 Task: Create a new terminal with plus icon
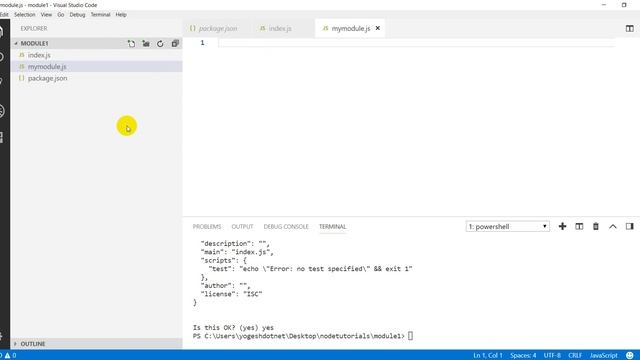click(x=562, y=226)
